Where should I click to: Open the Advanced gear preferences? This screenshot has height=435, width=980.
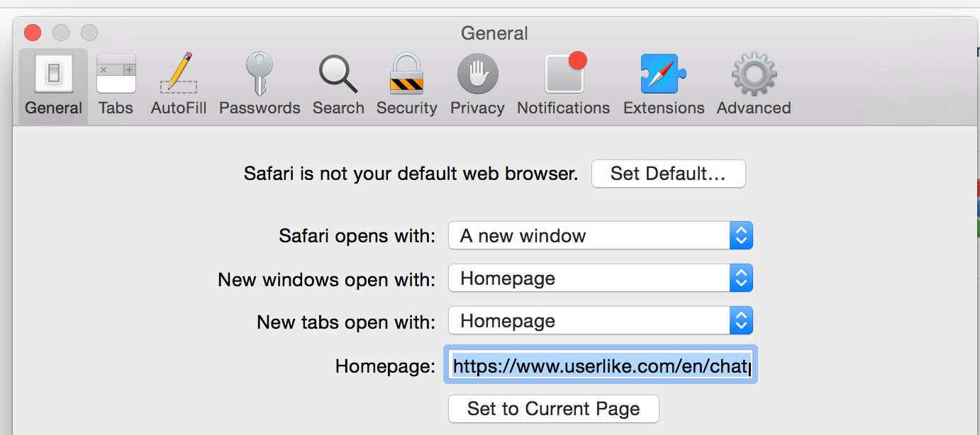click(754, 85)
